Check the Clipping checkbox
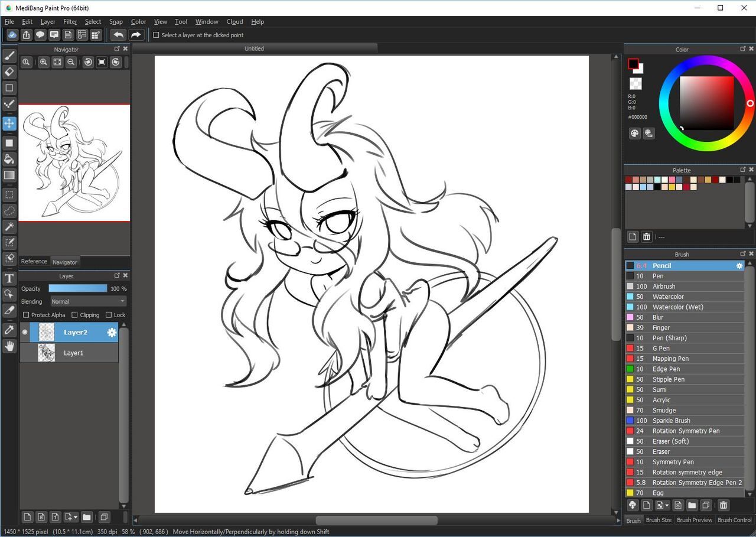This screenshot has height=537, width=756. pos(74,315)
